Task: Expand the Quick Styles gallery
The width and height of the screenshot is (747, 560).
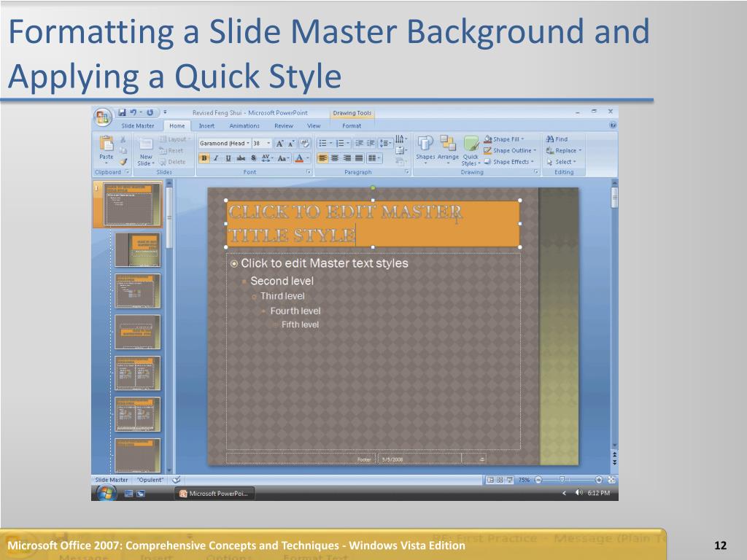Action: [471, 150]
